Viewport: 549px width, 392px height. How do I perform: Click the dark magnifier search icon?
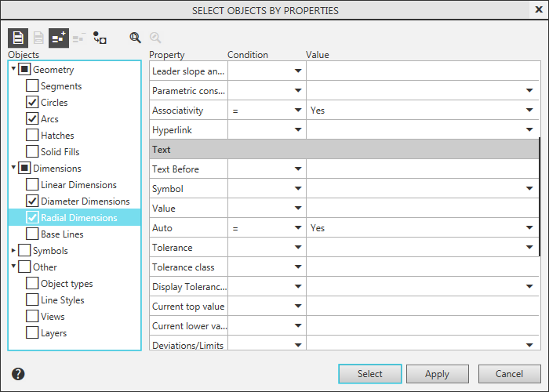click(135, 37)
